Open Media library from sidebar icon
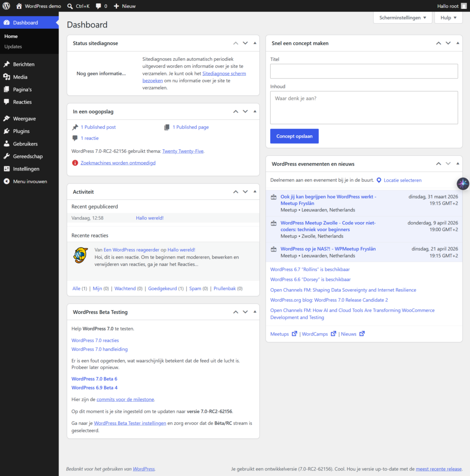The width and height of the screenshot is (470, 476). point(7,77)
